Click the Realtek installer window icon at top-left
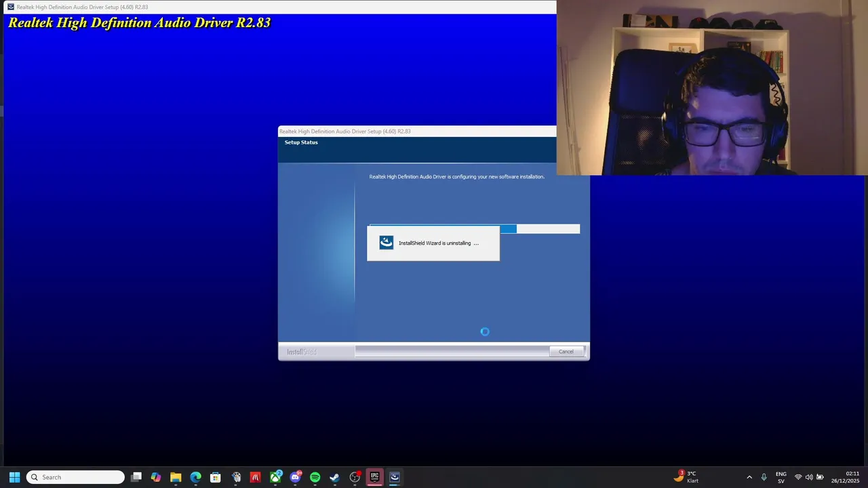The image size is (868, 488). (x=10, y=7)
